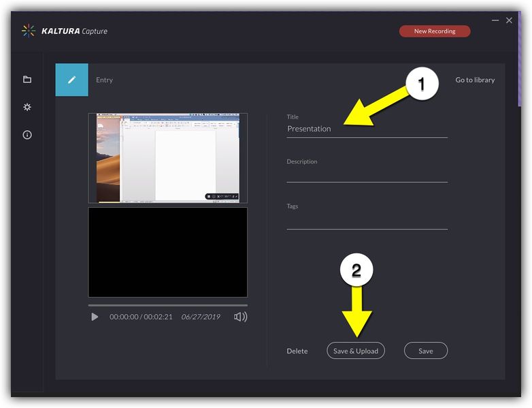Select the Entry tab label
The height and width of the screenshot is (408, 532).
point(104,80)
